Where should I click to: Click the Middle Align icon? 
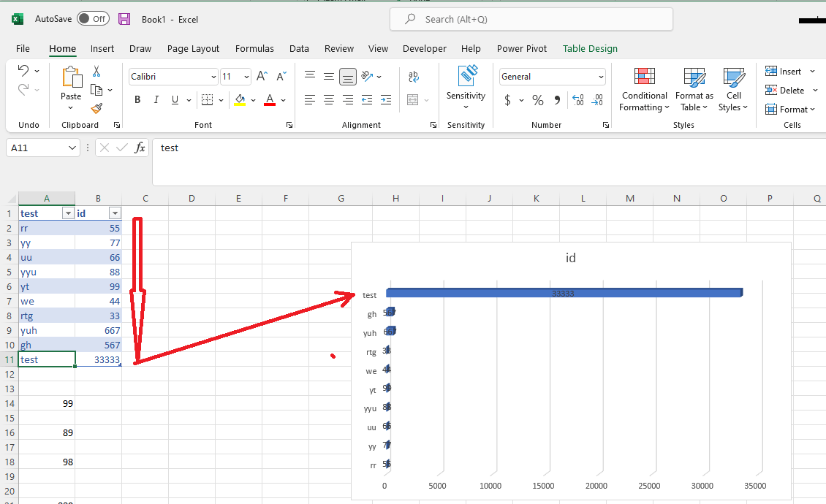[x=329, y=77]
